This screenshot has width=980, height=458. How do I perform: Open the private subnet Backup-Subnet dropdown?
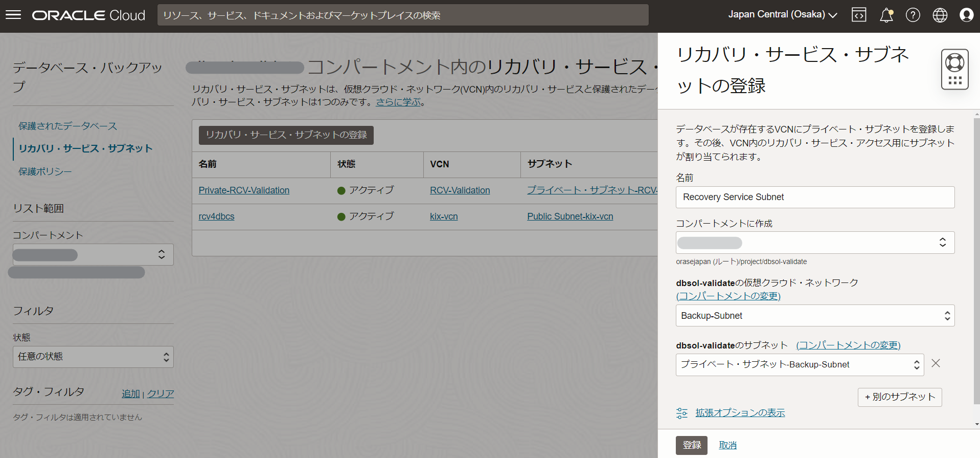tap(800, 365)
